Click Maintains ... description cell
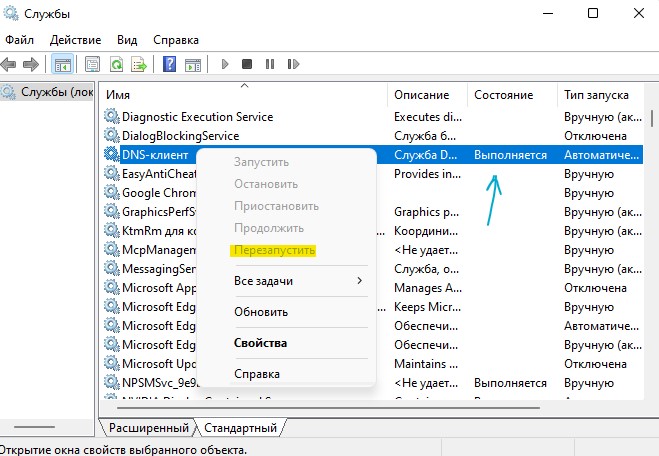659x456 pixels. 426,364
